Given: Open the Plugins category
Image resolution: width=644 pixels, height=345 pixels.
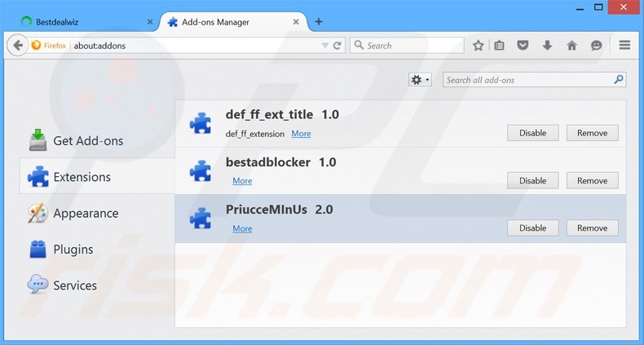Looking at the screenshot, I should (x=97, y=250).
